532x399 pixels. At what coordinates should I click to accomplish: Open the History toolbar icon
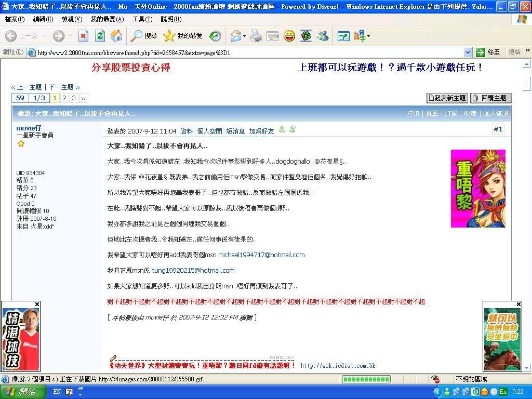[215, 36]
